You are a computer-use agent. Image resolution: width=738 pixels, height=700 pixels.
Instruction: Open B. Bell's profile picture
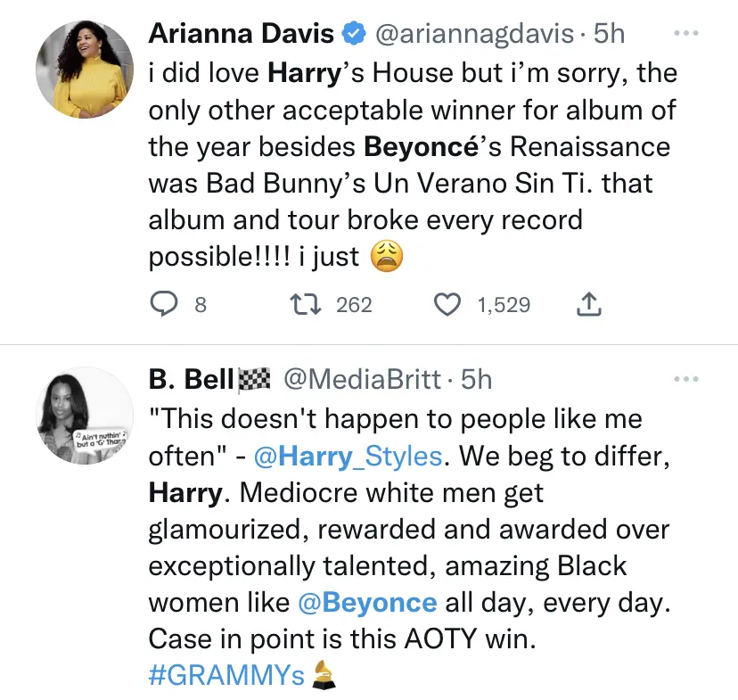click(78, 412)
